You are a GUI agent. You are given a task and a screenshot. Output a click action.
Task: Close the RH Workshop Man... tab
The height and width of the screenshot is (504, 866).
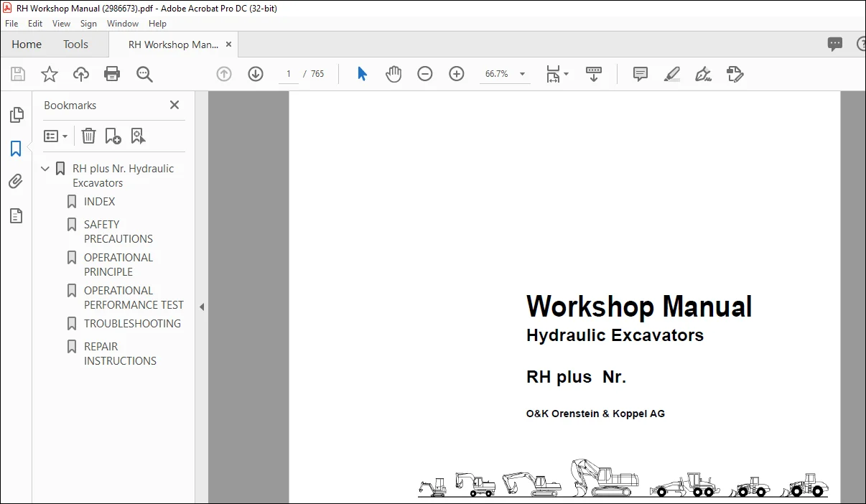click(x=229, y=45)
